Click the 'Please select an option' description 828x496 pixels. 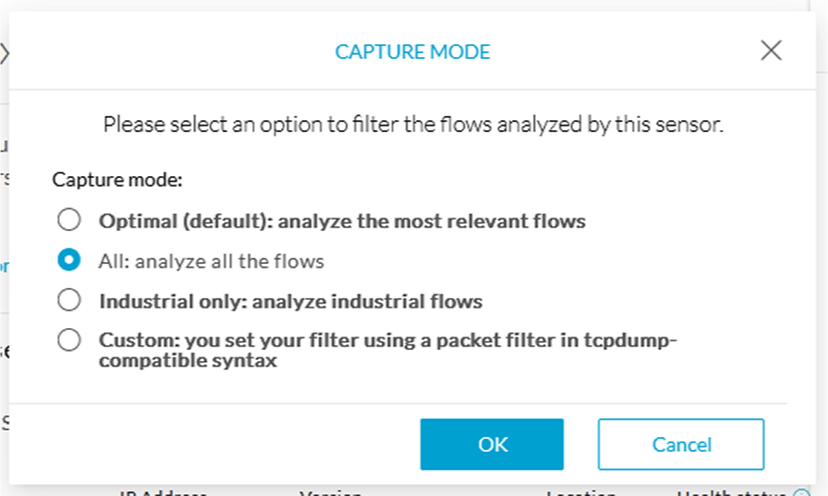coord(413,125)
